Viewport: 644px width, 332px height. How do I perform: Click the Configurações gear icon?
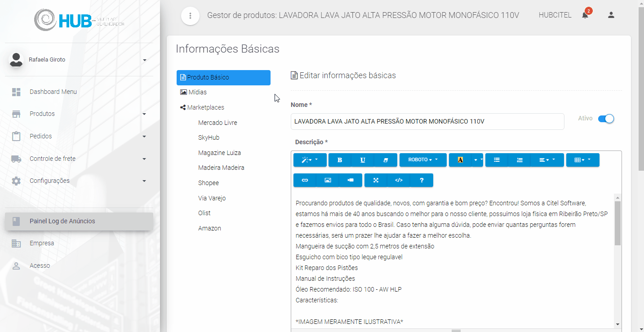pyautogui.click(x=17, y=181)
